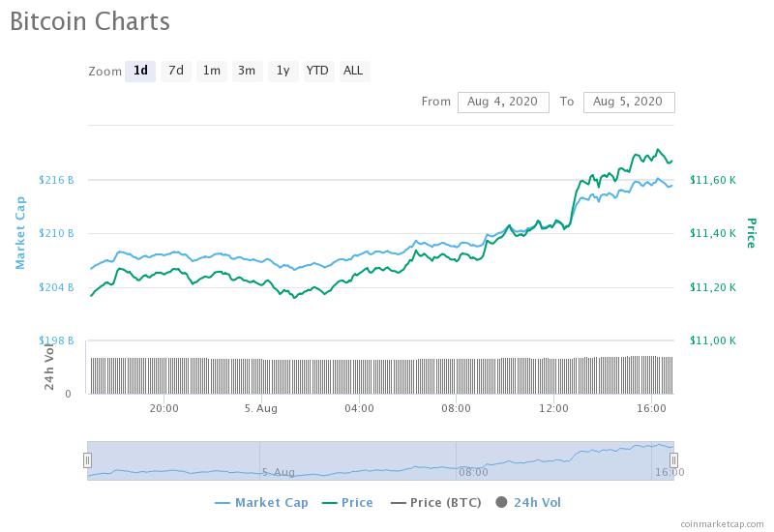Click the 12:00 time axis label
The width and height of the screenshot is (774, 532).
coord(553,408)
